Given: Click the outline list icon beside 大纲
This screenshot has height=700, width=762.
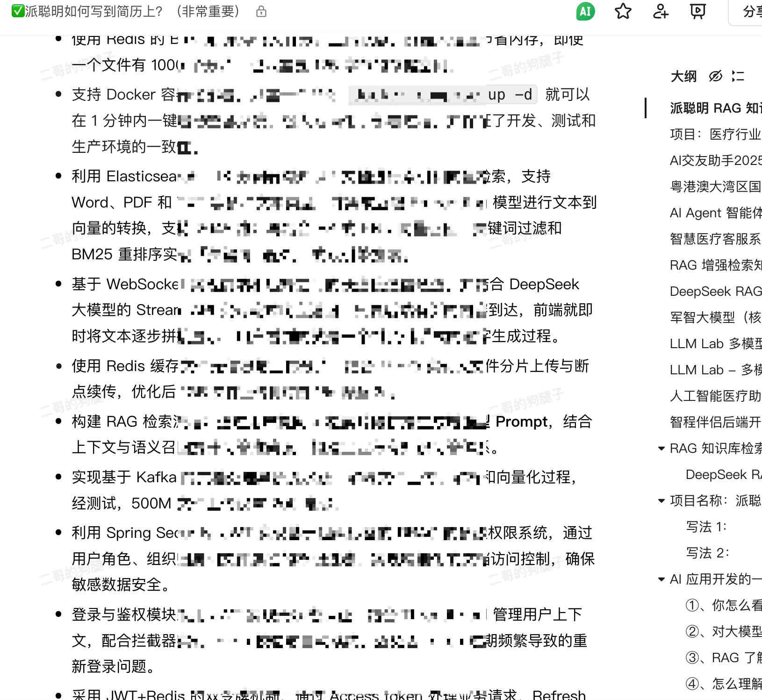Looking at the screenshot, I should (739, 76).
